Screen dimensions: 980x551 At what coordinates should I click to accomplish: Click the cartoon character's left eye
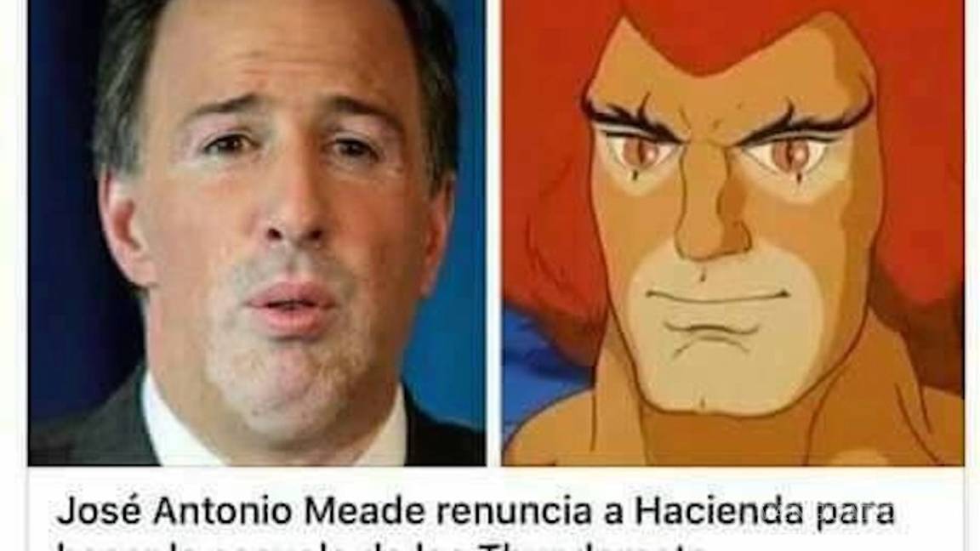[642, 150]
